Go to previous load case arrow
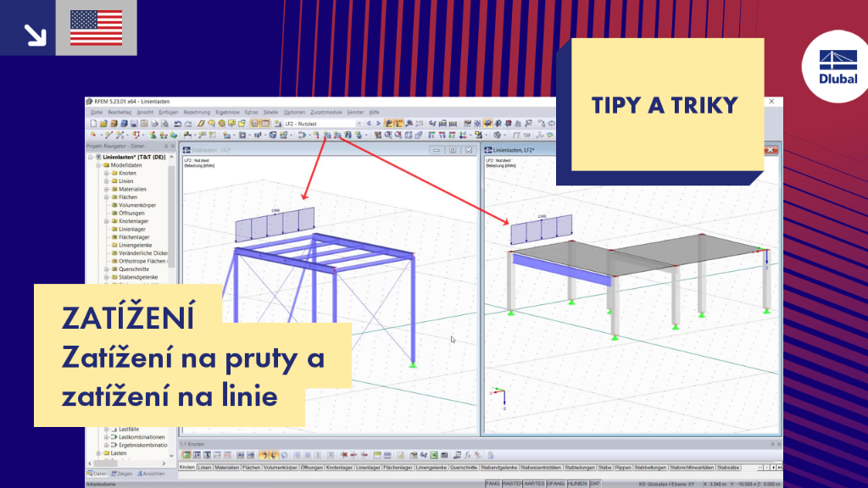Image resolution: width=868 pixels, height=488 pixels. [x=370, y=124]
